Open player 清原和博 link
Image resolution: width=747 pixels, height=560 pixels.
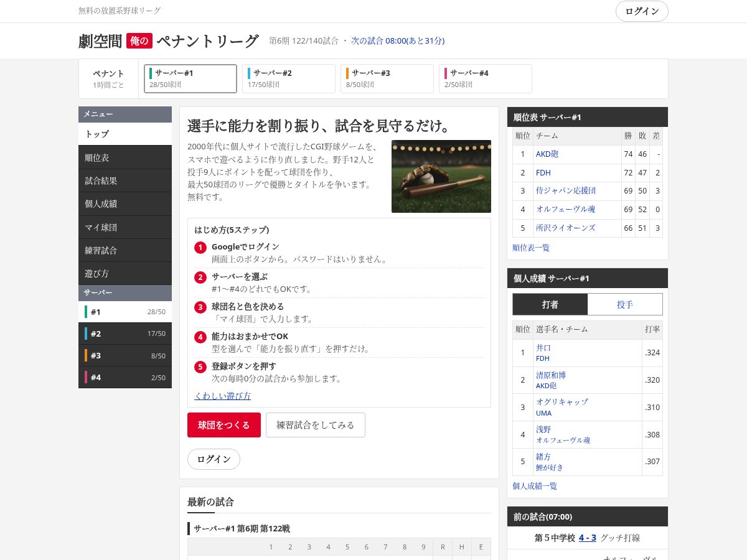tap(551, 375)
